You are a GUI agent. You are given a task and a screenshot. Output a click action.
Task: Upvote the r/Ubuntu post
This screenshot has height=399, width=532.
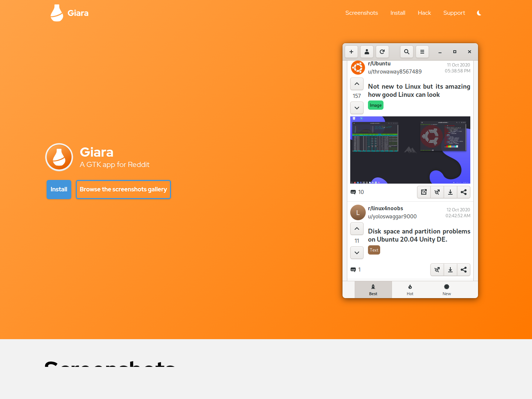(357, 84)
